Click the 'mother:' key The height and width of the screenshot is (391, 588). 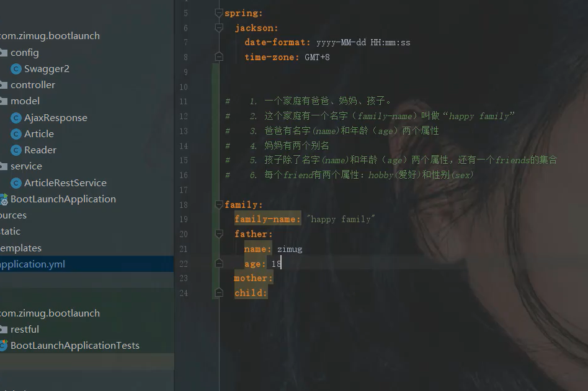pyautogui.click(x=253, y=278)
